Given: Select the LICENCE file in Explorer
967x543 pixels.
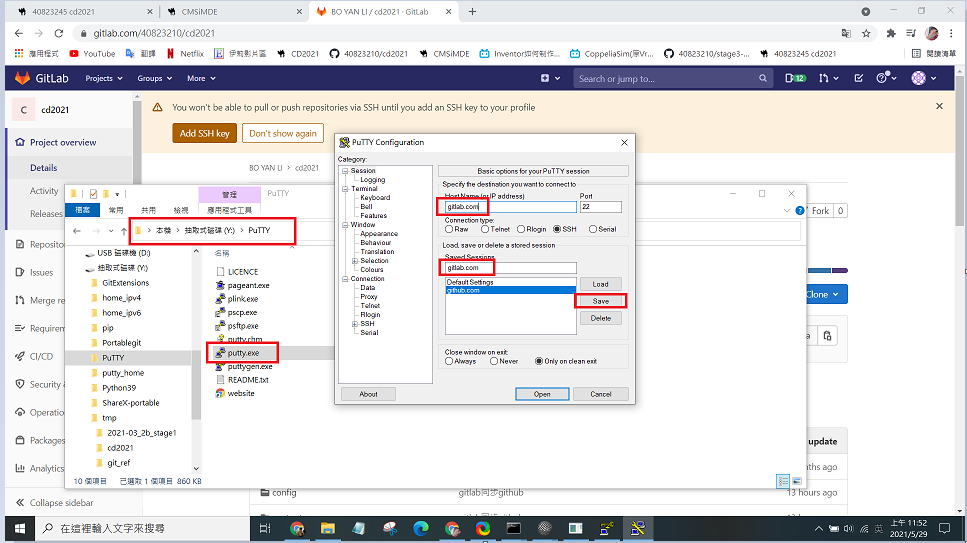Looking at the screenshot, I should coord(242,272).
